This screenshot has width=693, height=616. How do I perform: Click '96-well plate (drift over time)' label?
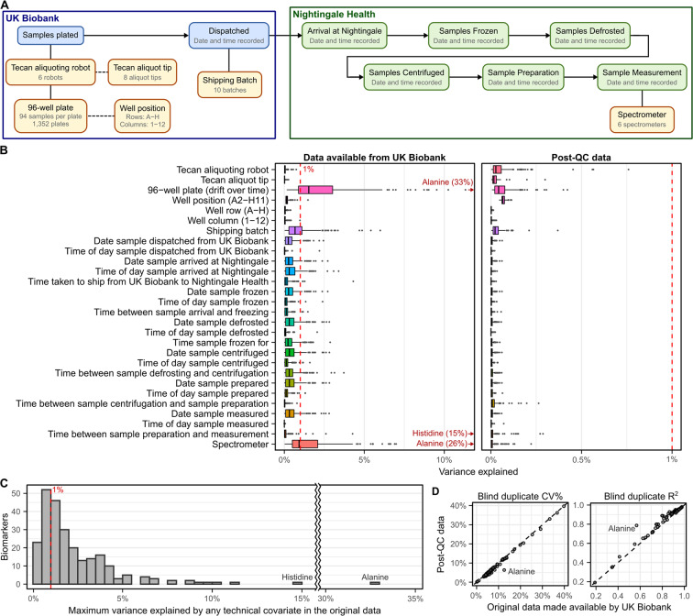click(208, 190)
